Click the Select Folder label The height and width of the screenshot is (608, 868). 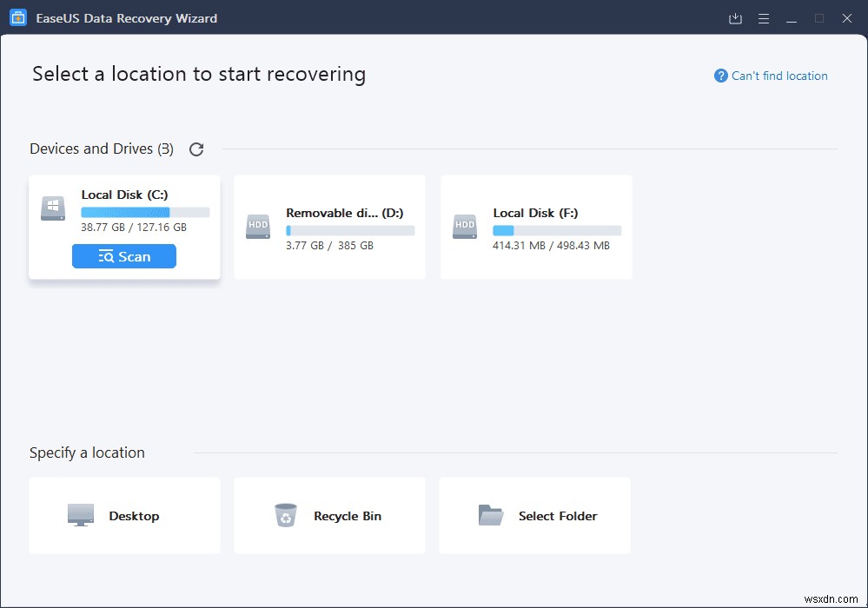558,516
